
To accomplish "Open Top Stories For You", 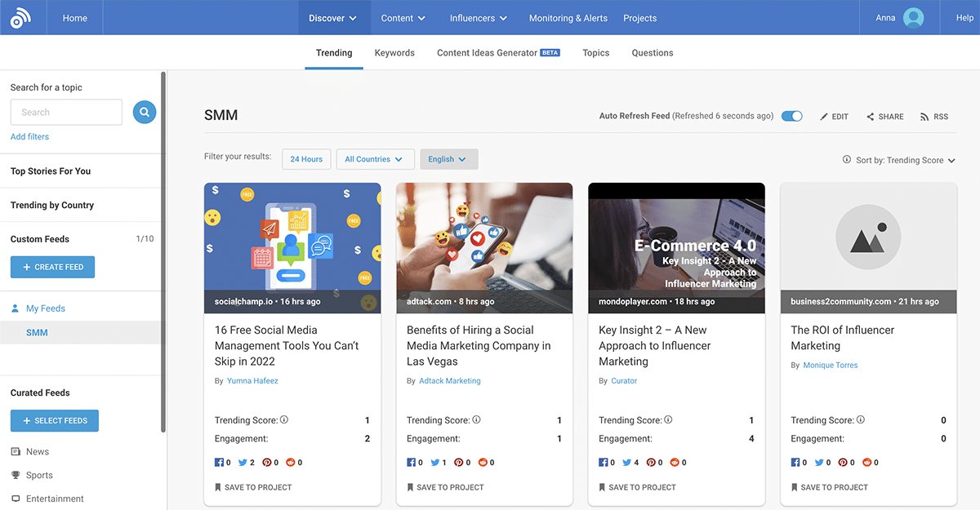I will coord(51,171).
